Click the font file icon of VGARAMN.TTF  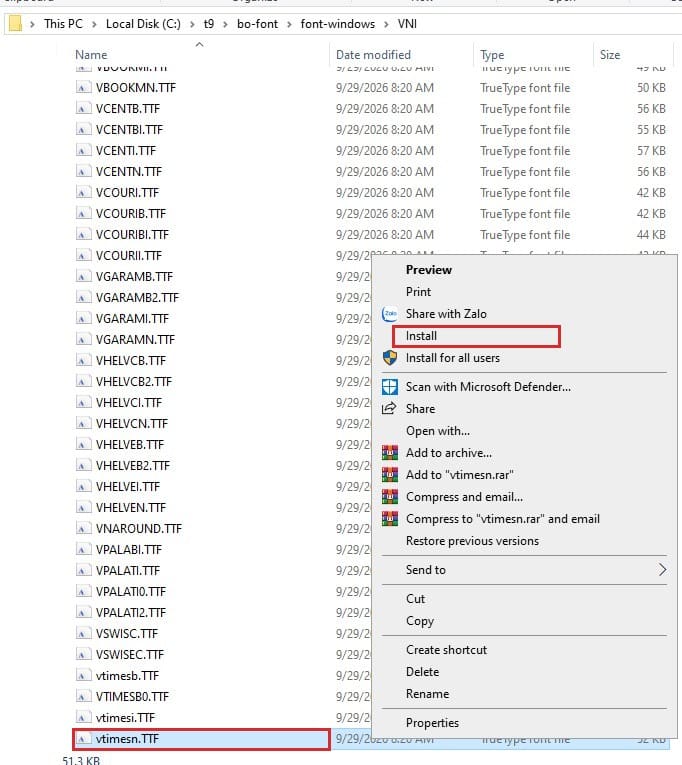[83, 340]
